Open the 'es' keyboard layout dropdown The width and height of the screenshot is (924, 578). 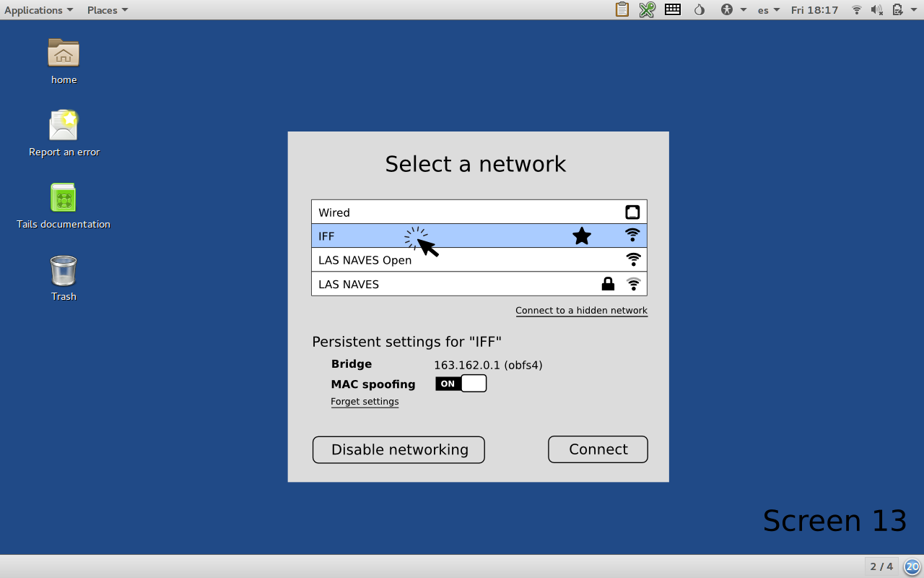[x=768, y=9]
